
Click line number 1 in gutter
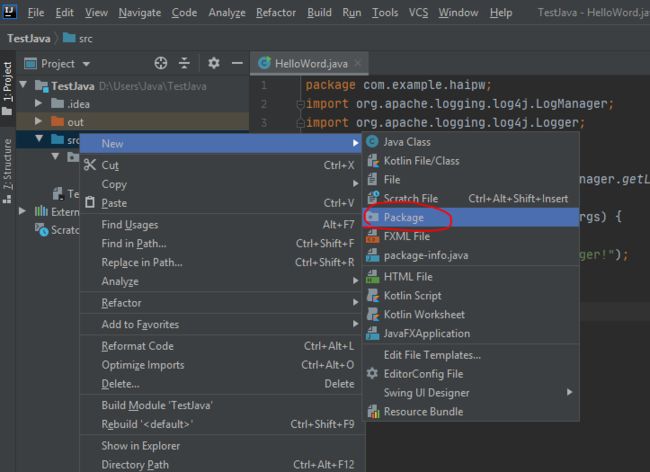click(x=264, y=85)
